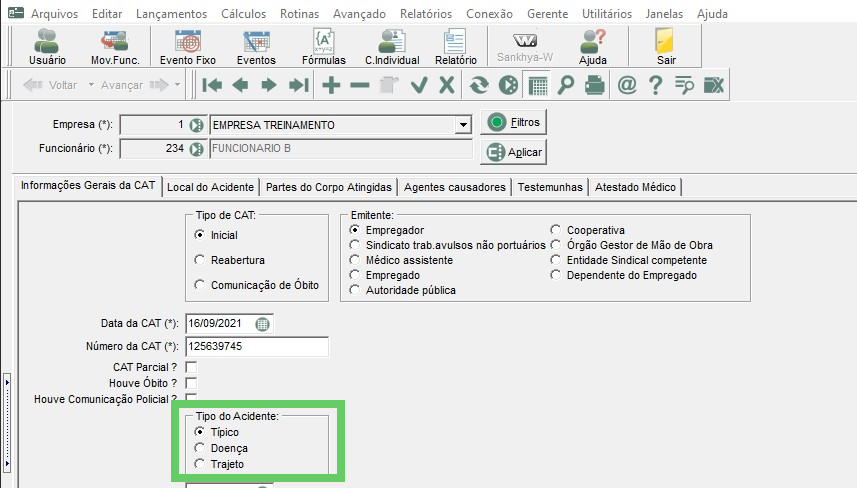Add new record with plus icon

[x=331, y=85]
